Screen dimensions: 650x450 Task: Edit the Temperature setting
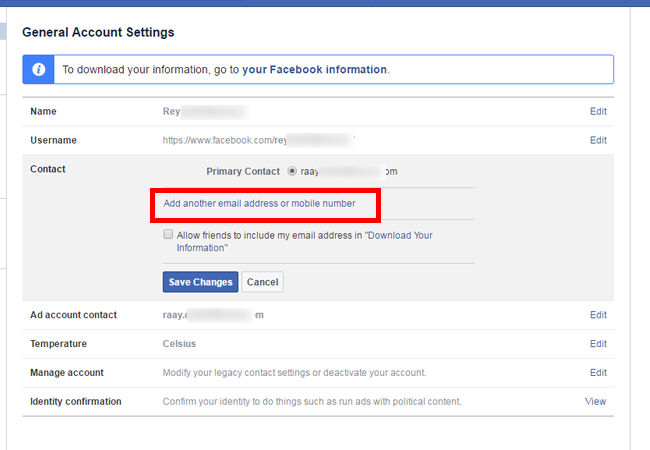coord(598,344)
